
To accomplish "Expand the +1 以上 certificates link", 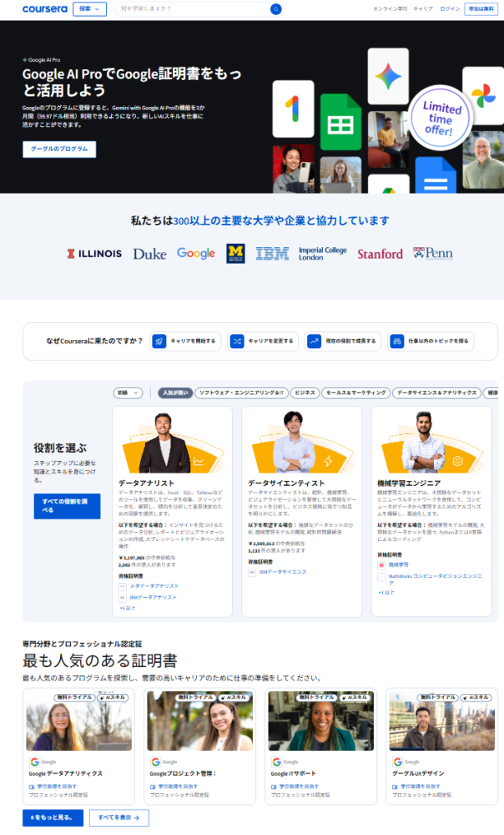I will coord(386,593).
